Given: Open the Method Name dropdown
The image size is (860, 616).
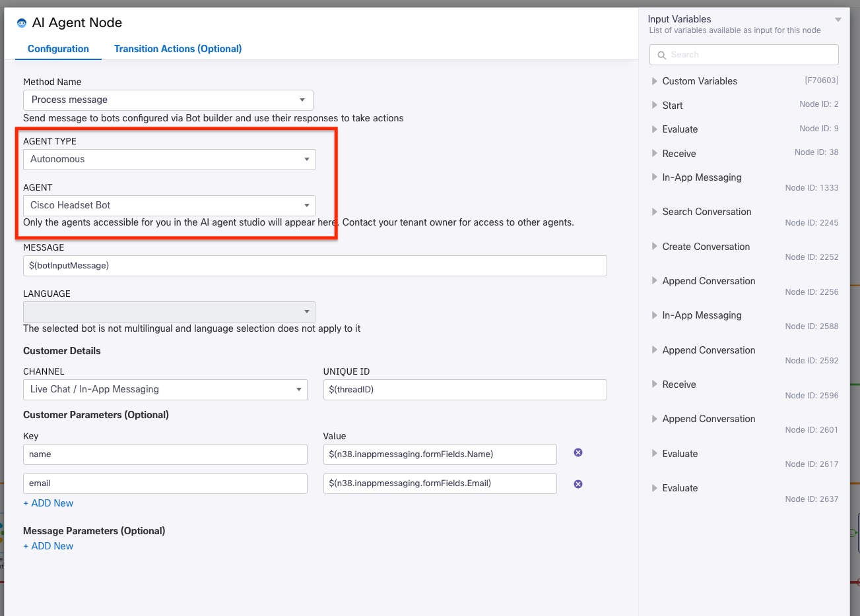Looking at the screenshot, I should [168, 100].
